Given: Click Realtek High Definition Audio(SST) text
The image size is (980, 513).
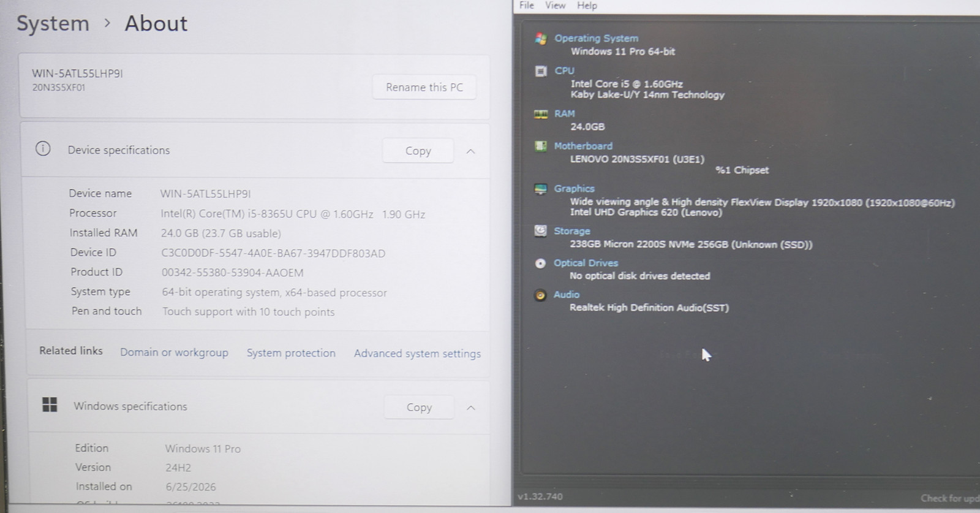Looking at the screenshot, I should [x=649, y=308].
